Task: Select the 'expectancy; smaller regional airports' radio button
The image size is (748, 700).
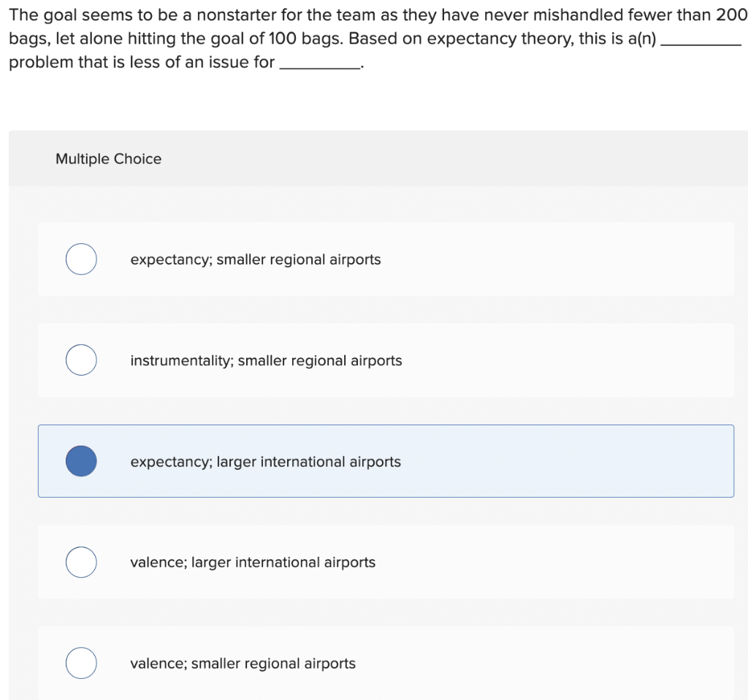Action: 81,259
